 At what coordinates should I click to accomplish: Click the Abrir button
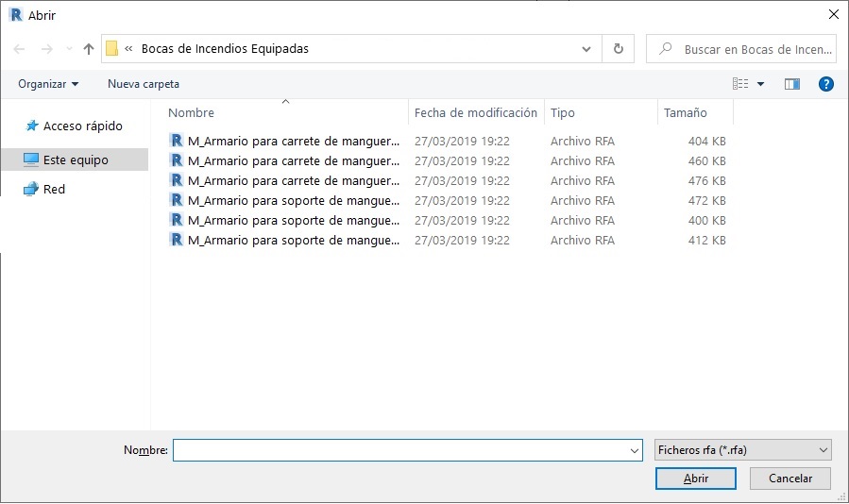695,479
